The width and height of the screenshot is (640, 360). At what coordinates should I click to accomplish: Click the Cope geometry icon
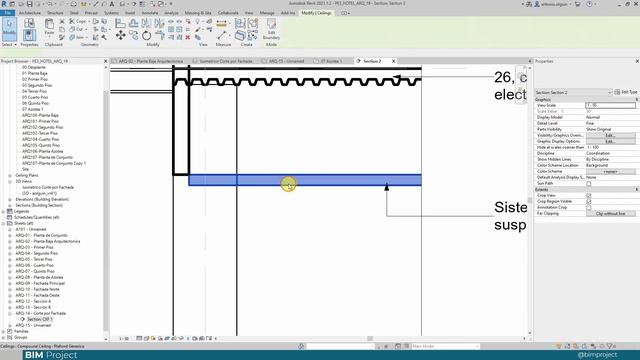[x=72, y=21]
